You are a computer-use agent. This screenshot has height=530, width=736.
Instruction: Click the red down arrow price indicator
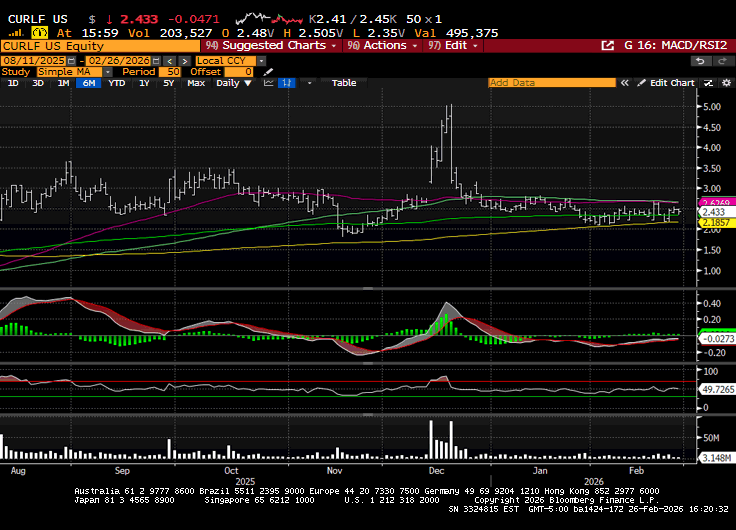(x=109, y=19)
